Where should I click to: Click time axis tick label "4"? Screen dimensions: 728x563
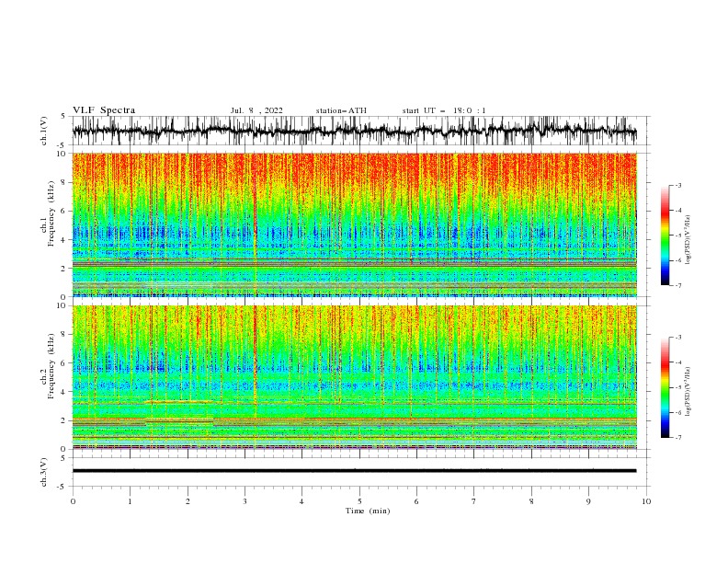tap(301, 501)
